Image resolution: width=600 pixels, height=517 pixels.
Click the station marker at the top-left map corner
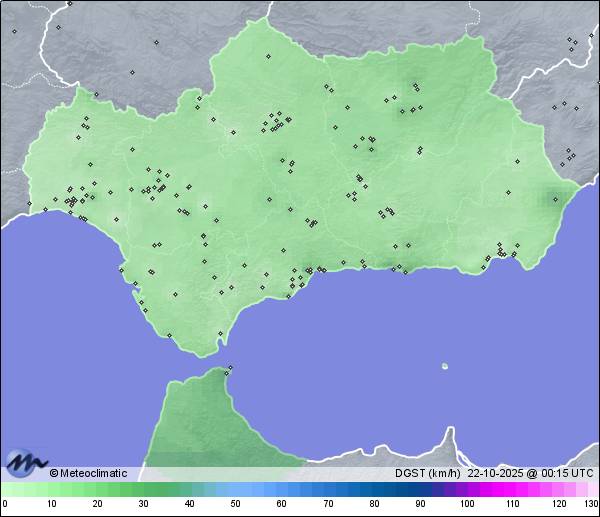pyautogui.click(x=15, y=31)
